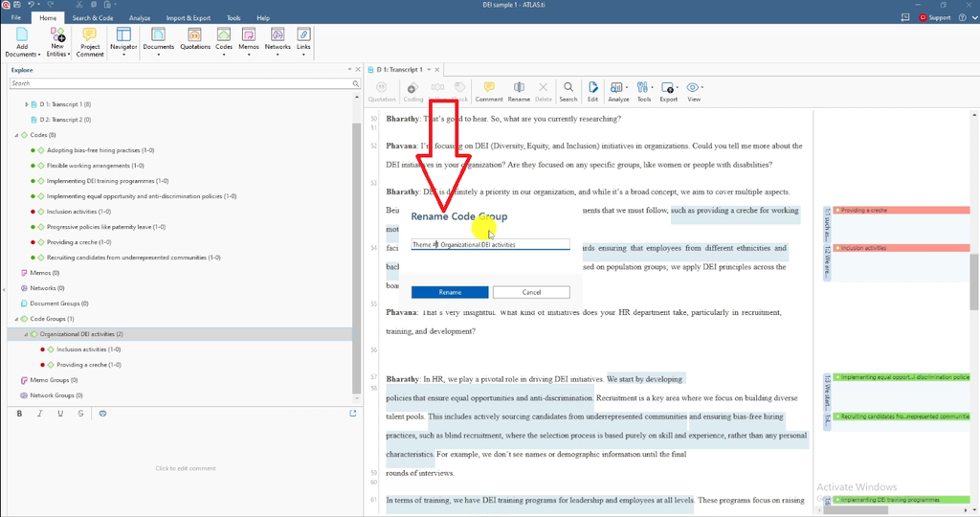Switch to the Tools ribbon tab
The height and width of the screenshot is (517, 980).
pyautogui.click(x=234, y=17)
